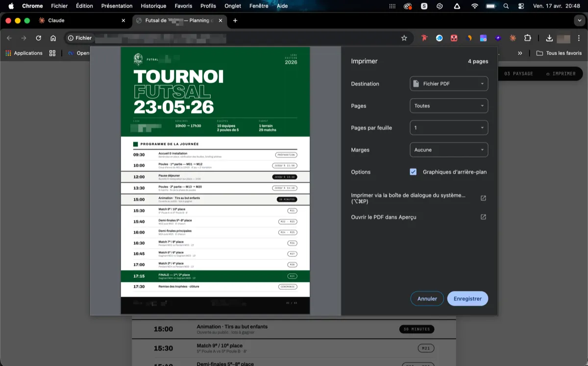588x366 pixels.
Task: Open the Destination dropdown showing Fichier PDF
Action: click(448, 83)
